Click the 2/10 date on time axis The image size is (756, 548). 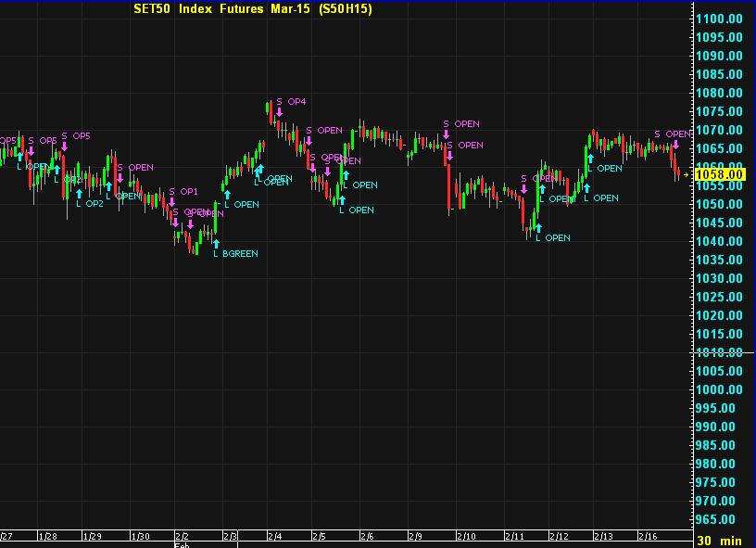(x=466, y=536)
